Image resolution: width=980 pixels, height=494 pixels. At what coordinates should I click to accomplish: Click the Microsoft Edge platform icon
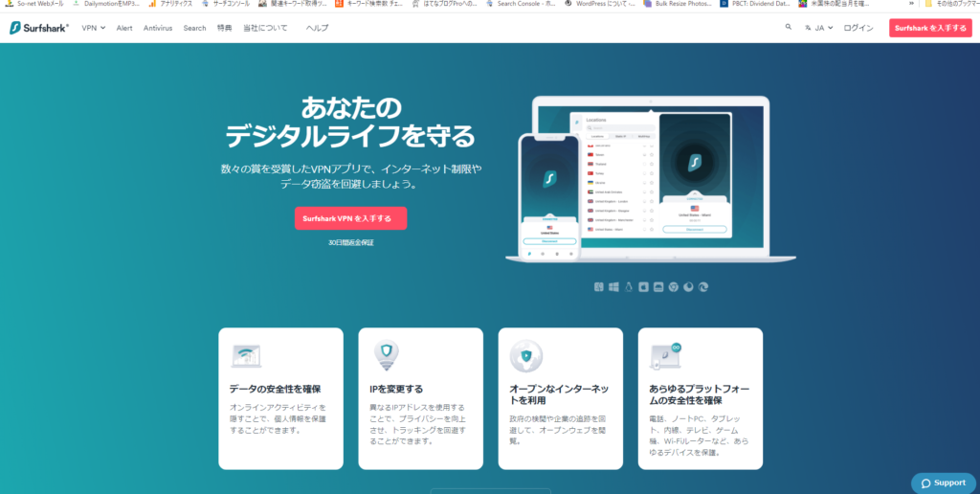[703, 287]
